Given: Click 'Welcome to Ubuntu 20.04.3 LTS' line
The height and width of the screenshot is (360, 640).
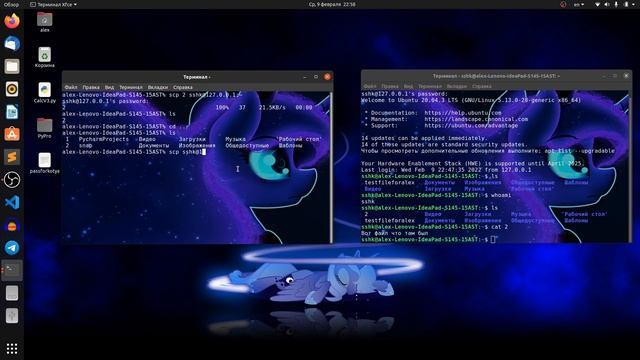Looking at the screenshot, I should 471,100.
